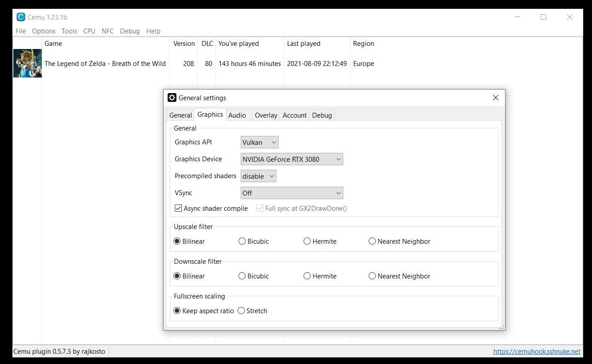Open the File menu
The width and height of the screenshot is (592, 364).
21,31
